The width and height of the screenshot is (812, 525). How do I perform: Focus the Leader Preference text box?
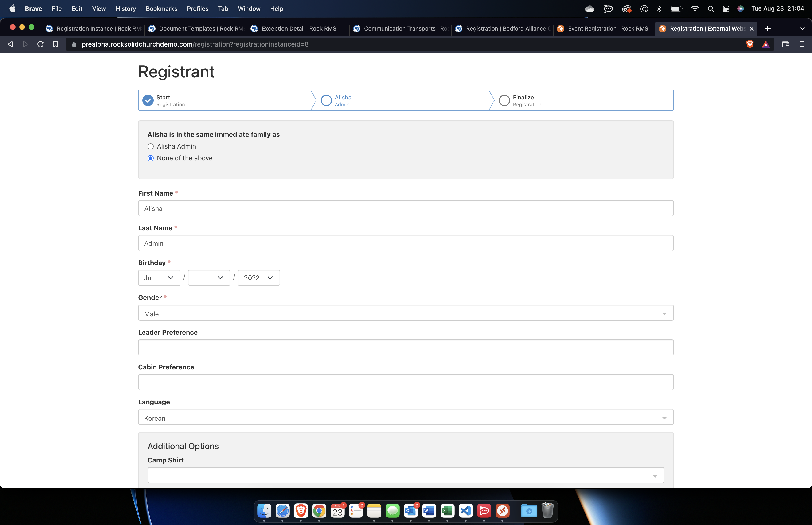(x=406, y=347)
